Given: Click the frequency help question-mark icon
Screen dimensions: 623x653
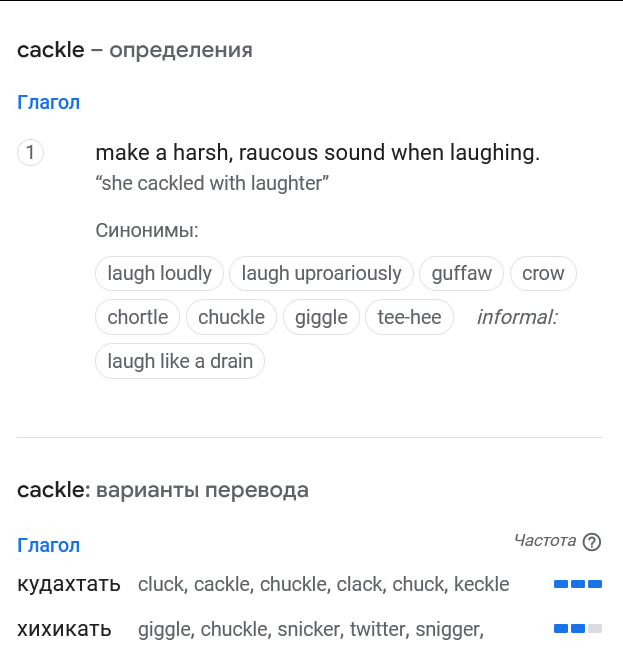Looking at the screenshot, I should coord(592,542).
